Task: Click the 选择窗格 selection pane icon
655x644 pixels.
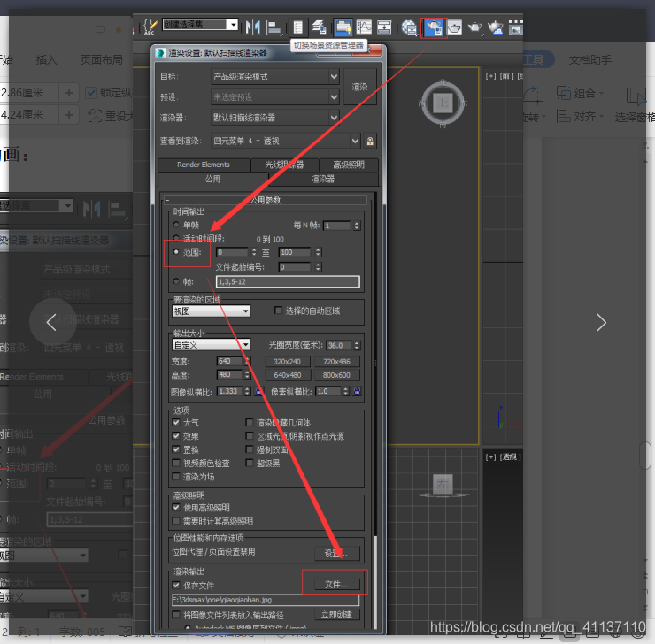Action: pyautogui.click(x=636, y=96)
